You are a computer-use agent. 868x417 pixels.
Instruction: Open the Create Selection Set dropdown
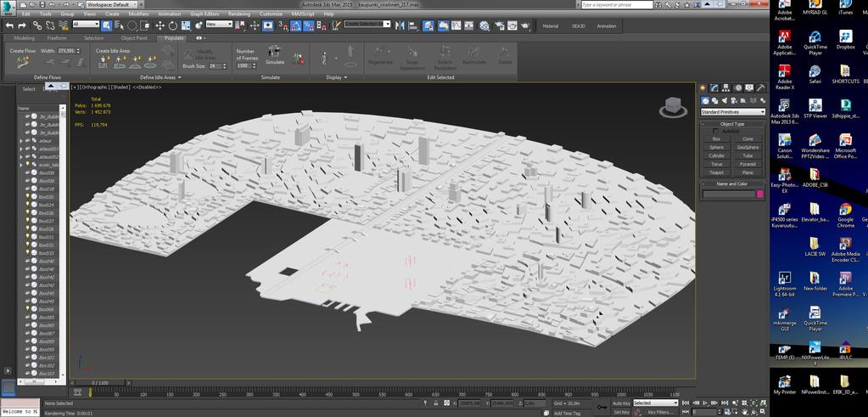pyautogui.click(x=367, y=25)
